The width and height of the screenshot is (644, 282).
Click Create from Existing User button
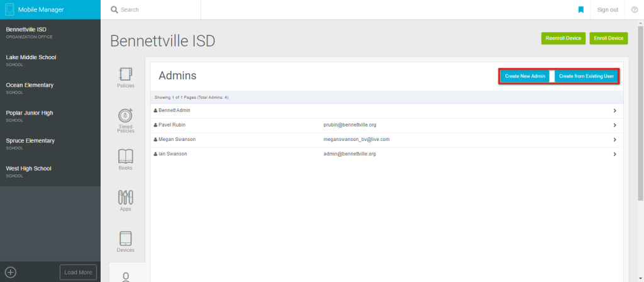[x=586, y=76]
